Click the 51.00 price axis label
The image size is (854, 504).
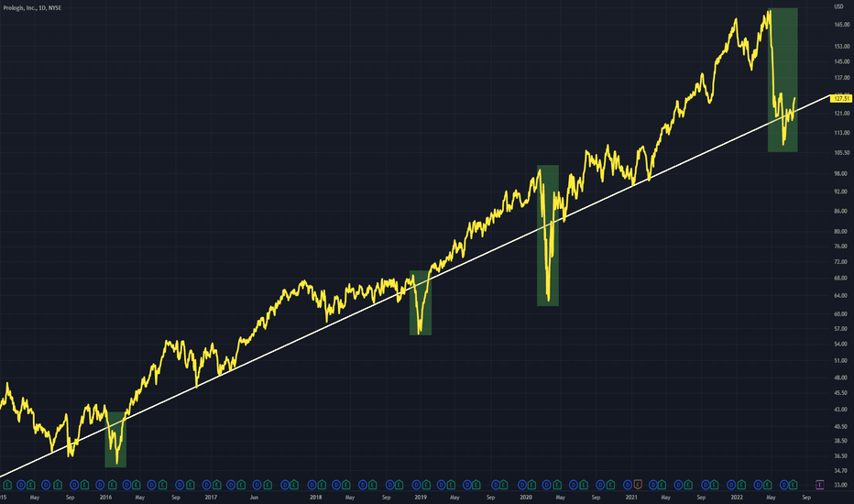click(x=841, y=361)
